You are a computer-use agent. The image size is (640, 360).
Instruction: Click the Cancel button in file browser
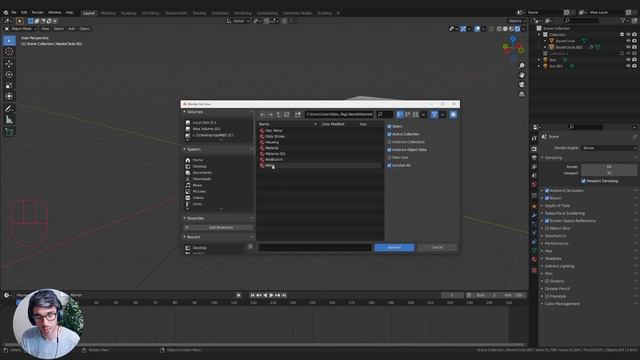click(437, 247)
